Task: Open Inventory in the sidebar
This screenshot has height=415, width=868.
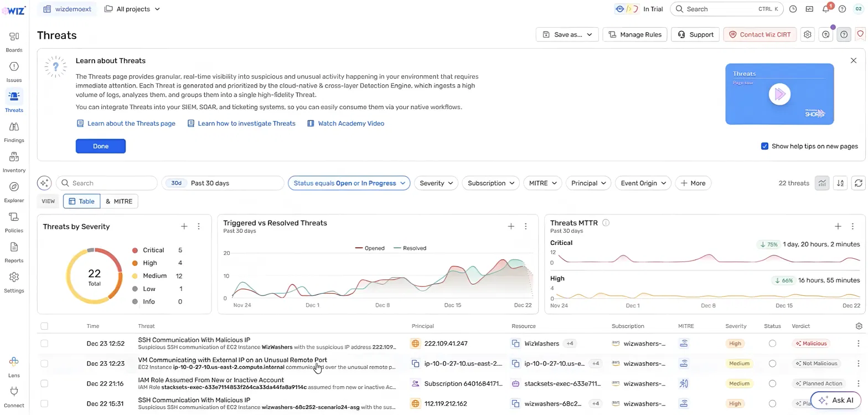Action: click(x=14, y=162)
